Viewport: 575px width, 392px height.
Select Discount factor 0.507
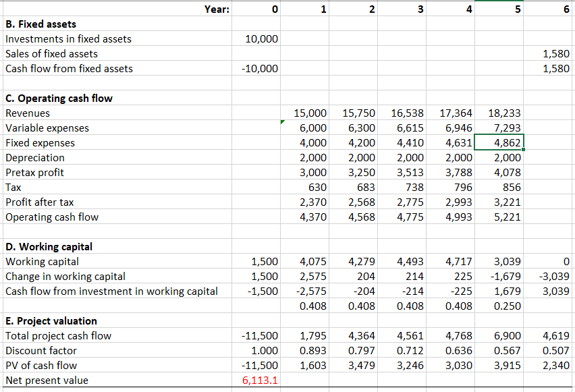pos(547,350)
